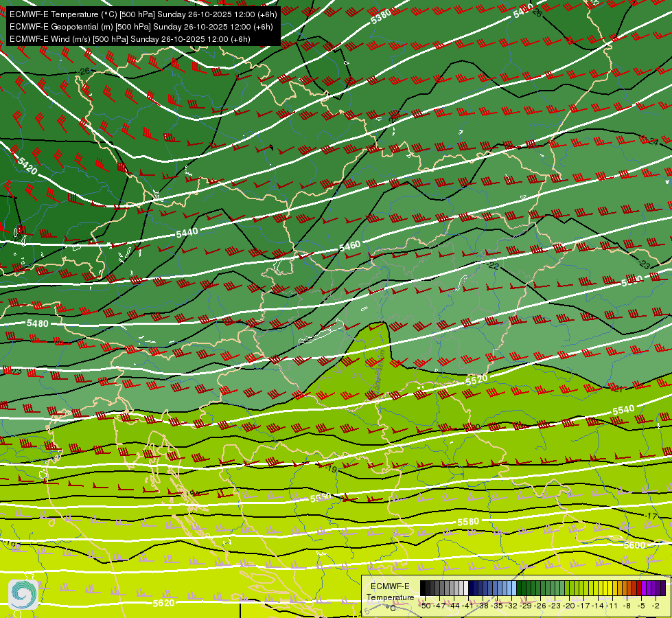Click the -19 isotherm label on map

[331, 469]
